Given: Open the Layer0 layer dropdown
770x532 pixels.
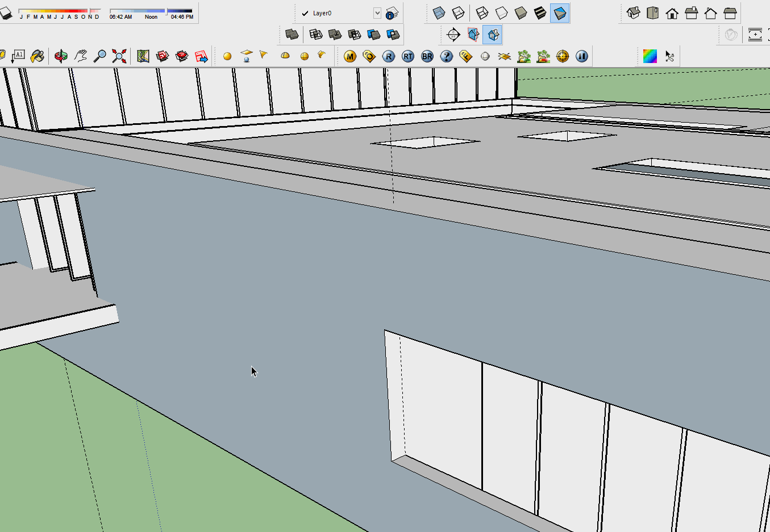Looking at the screenshot, I should [377, 13].
